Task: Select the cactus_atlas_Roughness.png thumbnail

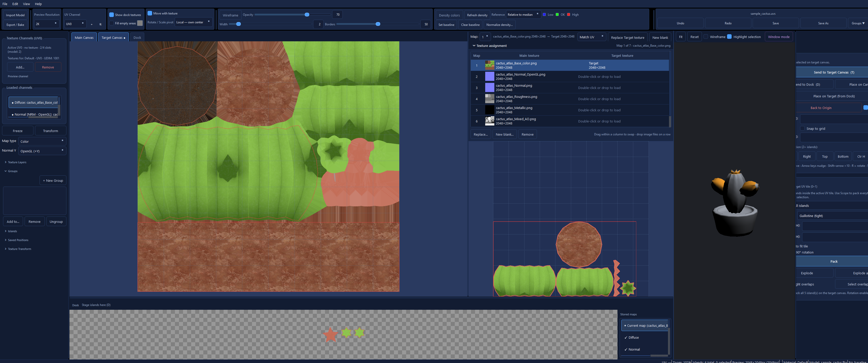Action: pyautogui.click(x=489, y=99)
